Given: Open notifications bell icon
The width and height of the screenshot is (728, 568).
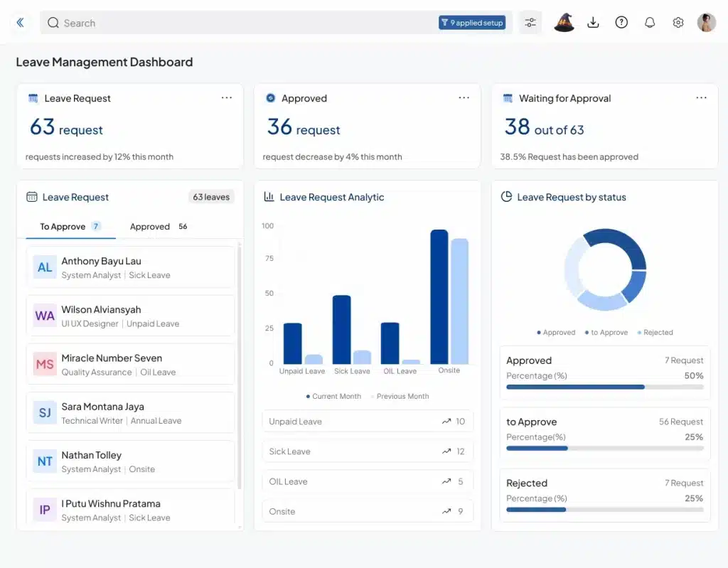Looking at the screenshot, I should (x=650, y=23).
